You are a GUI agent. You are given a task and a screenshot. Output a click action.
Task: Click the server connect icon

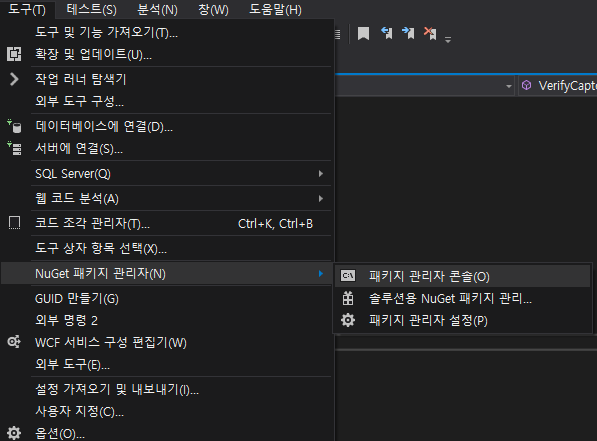point(14,148)
